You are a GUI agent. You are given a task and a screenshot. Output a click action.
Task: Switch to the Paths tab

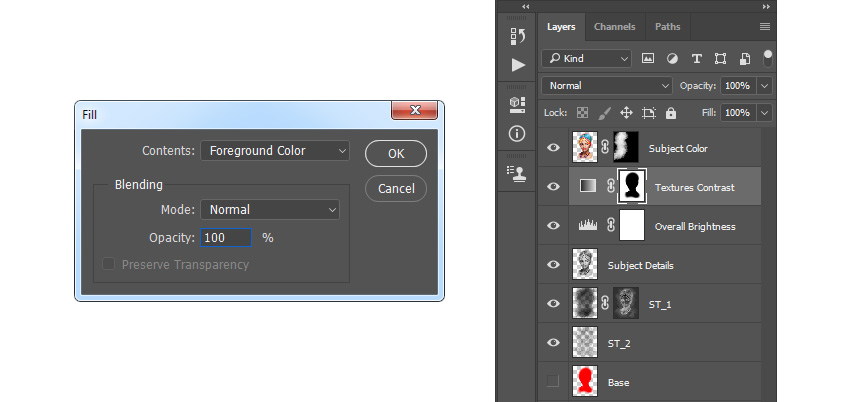click(x=667, y=27)
